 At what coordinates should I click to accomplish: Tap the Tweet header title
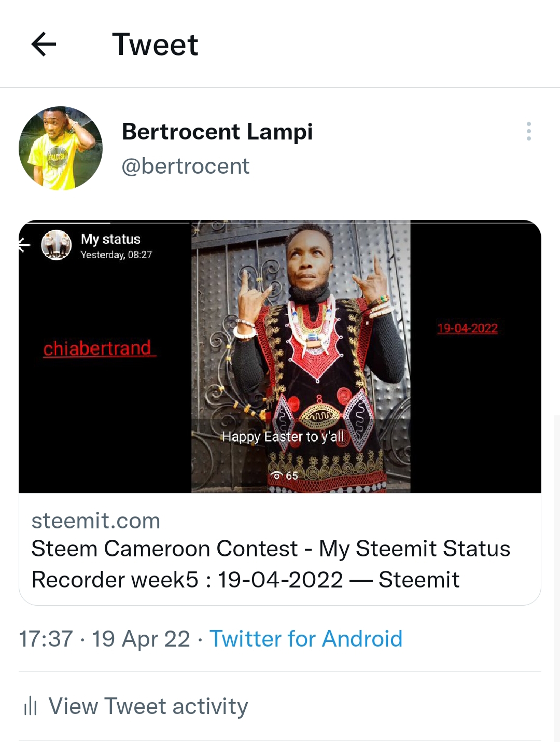point(155,44)
